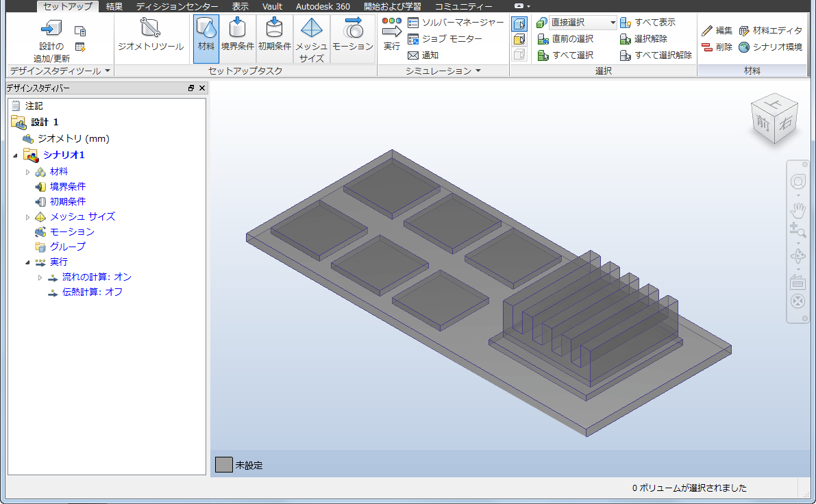The image size is (816, 504).
Task: Click 編集 in the 材料 panel
Action: tap(717, 31)
